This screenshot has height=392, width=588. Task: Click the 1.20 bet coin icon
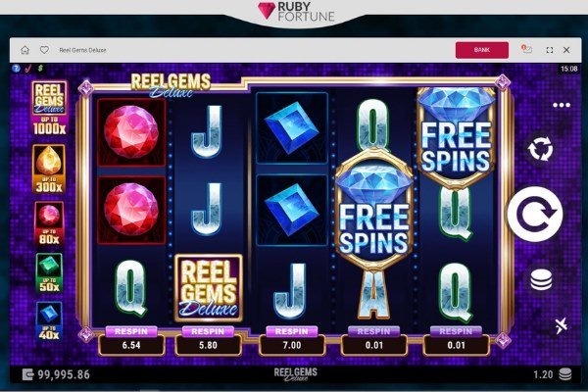click(x=565, y=374)
